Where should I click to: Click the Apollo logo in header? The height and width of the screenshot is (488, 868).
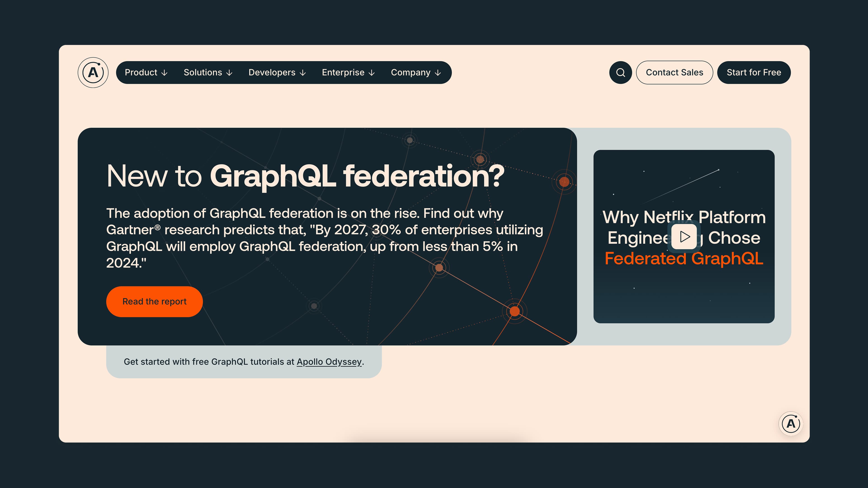click(x=93, y=72)
